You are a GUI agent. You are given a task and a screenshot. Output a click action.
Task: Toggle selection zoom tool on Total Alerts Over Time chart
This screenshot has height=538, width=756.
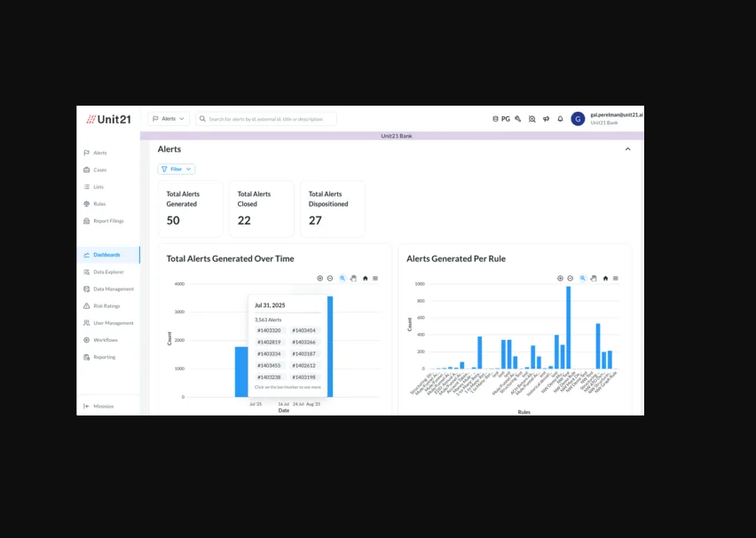pos(343,279)
